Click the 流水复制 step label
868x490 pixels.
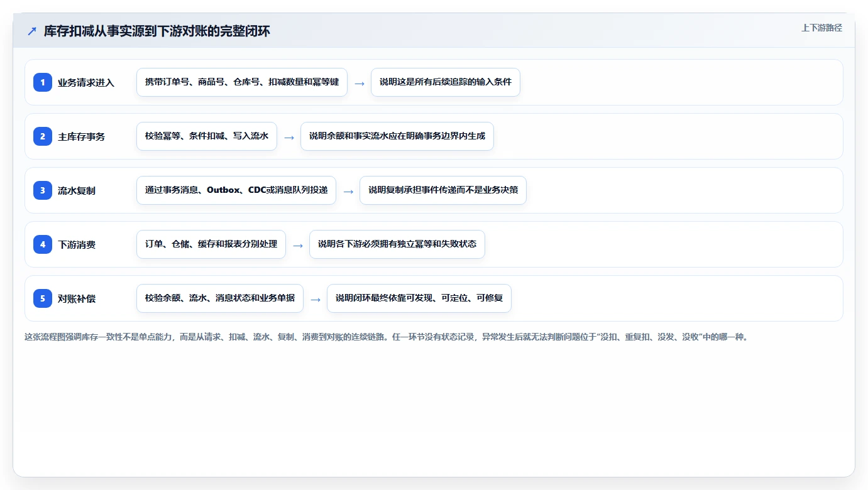pos(77,190)
